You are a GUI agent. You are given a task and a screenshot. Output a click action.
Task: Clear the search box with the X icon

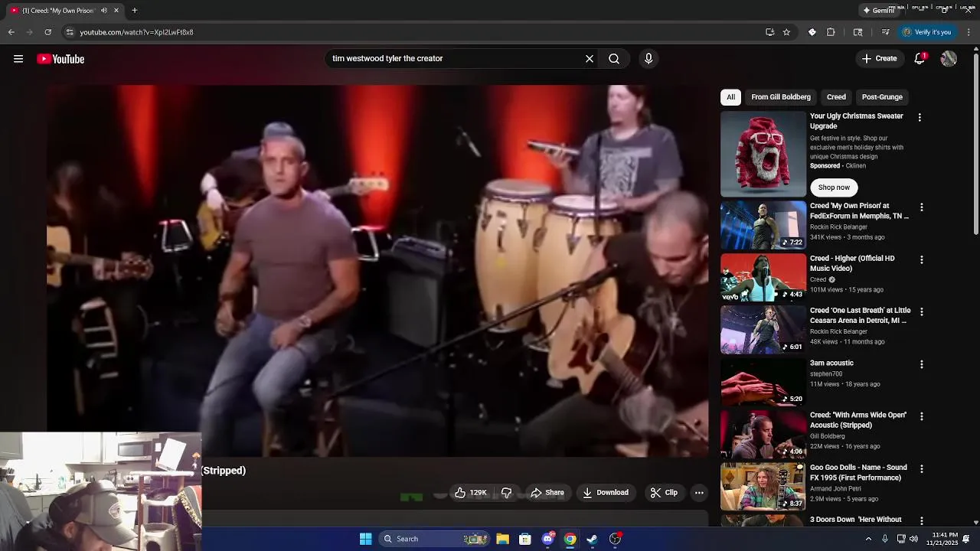[x=590, y=59]
